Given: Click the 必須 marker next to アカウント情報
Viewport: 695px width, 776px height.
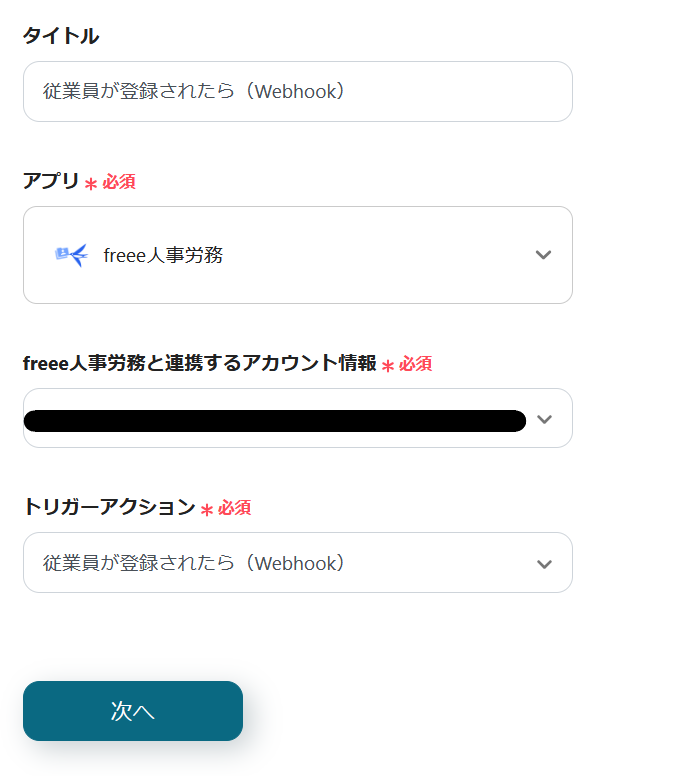Looking at the screenshot, I should click(415, 364).
